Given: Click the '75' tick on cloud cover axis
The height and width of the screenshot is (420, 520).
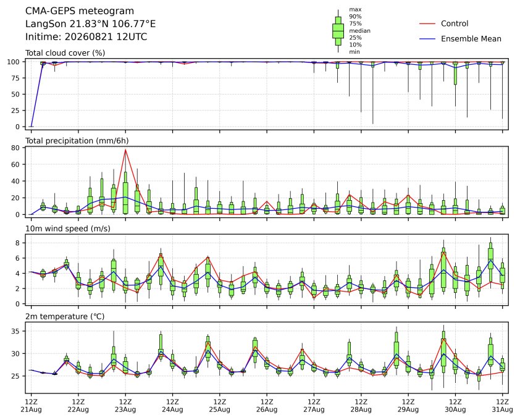Looking at the screenshot, I should click(16, 78).
